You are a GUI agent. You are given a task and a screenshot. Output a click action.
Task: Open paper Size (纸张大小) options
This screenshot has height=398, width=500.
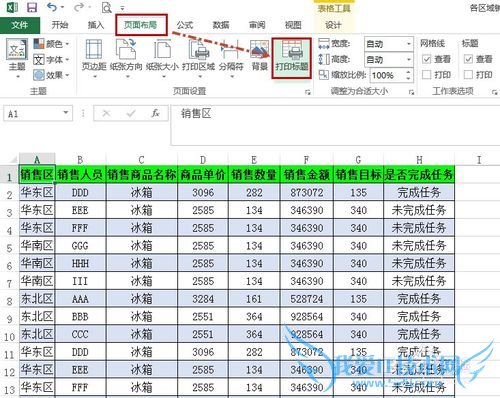pyautogui.click(x=162, y=59)
